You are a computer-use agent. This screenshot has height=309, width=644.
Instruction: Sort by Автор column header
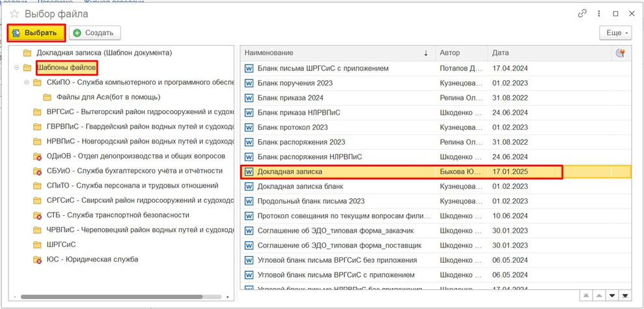point(462,53)
